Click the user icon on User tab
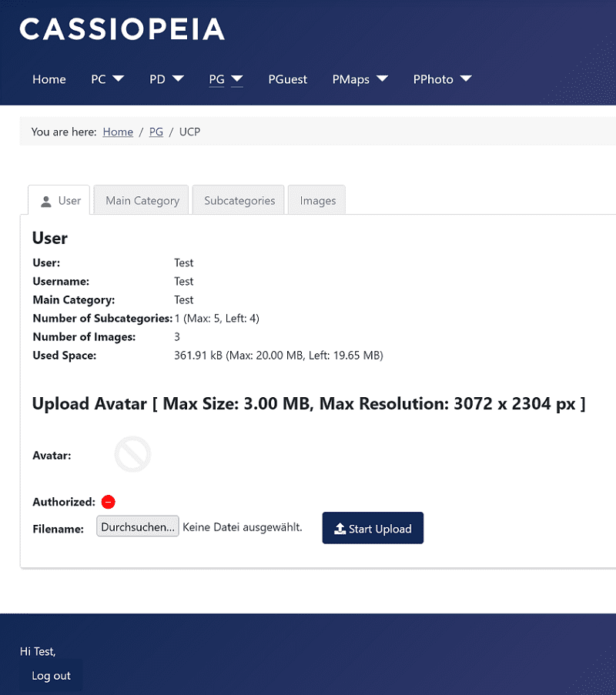Viewport: 616px width, 695px height. coord(46,201)
